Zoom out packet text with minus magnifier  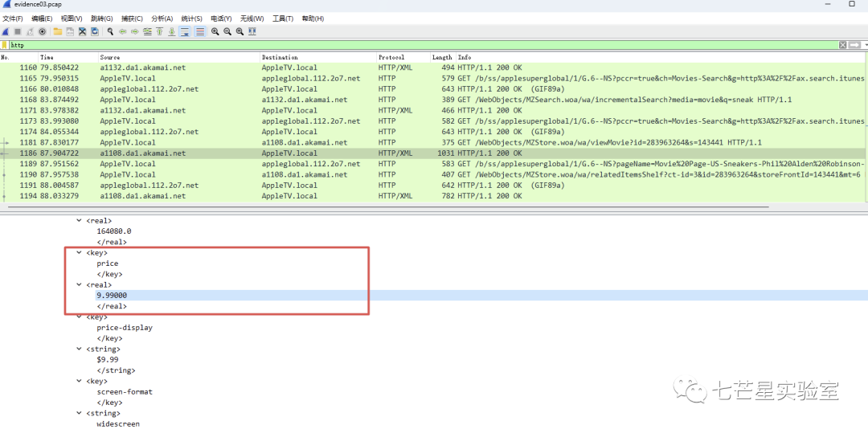pos(227,31)
